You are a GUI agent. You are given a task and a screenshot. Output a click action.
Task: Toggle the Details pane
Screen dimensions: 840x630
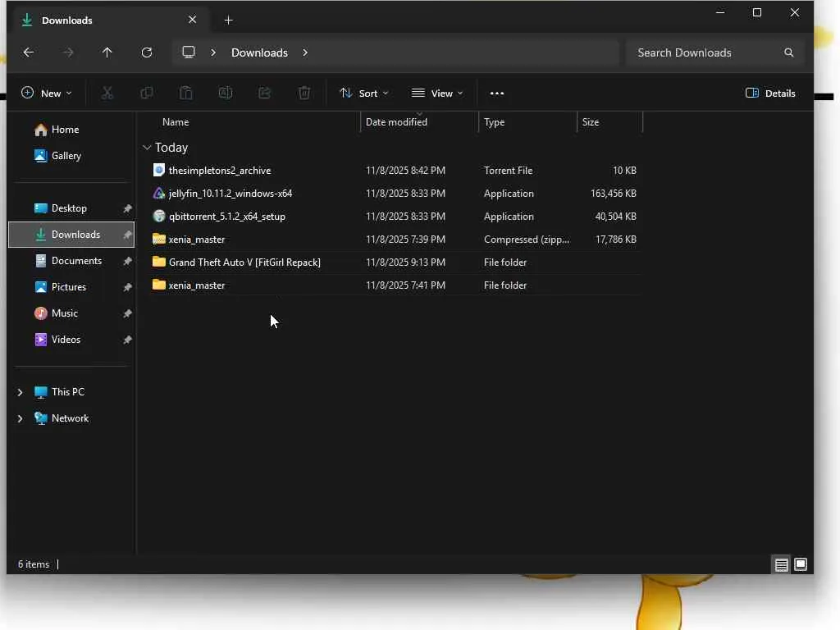[770, 94]
